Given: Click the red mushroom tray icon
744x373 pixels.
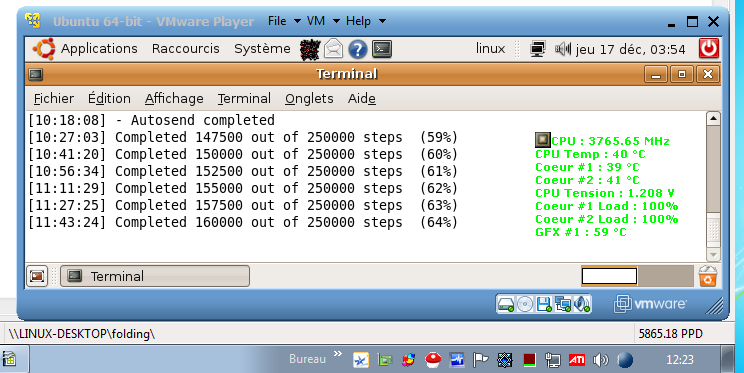Looking at the screenshot, I should [433, 360].
